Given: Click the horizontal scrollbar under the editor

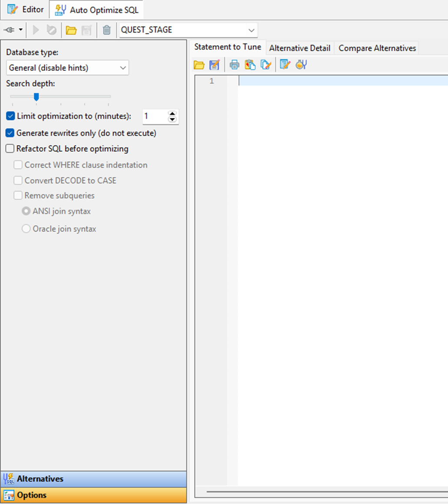Looking at the screenshot, I should pos(327,492).
